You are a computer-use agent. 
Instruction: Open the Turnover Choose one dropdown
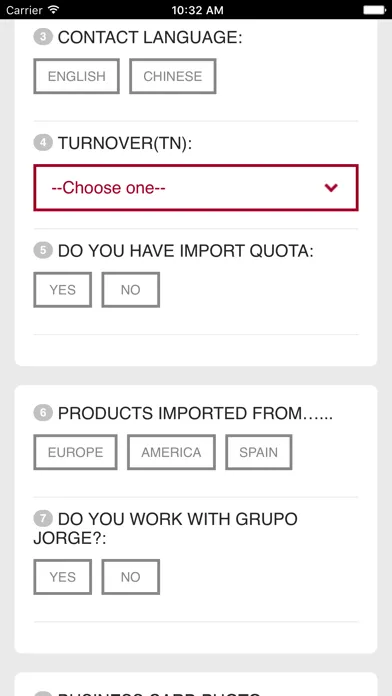(x=196, y=188)
